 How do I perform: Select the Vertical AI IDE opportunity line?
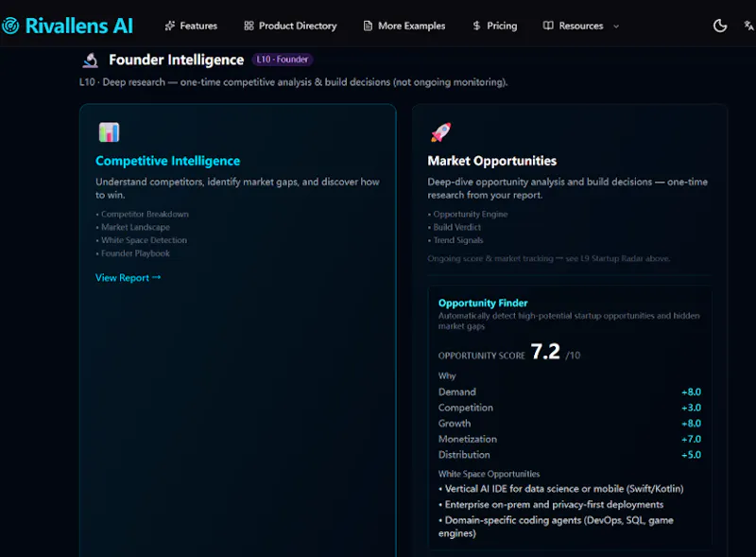pyautogui.click(x=561, y=489)
